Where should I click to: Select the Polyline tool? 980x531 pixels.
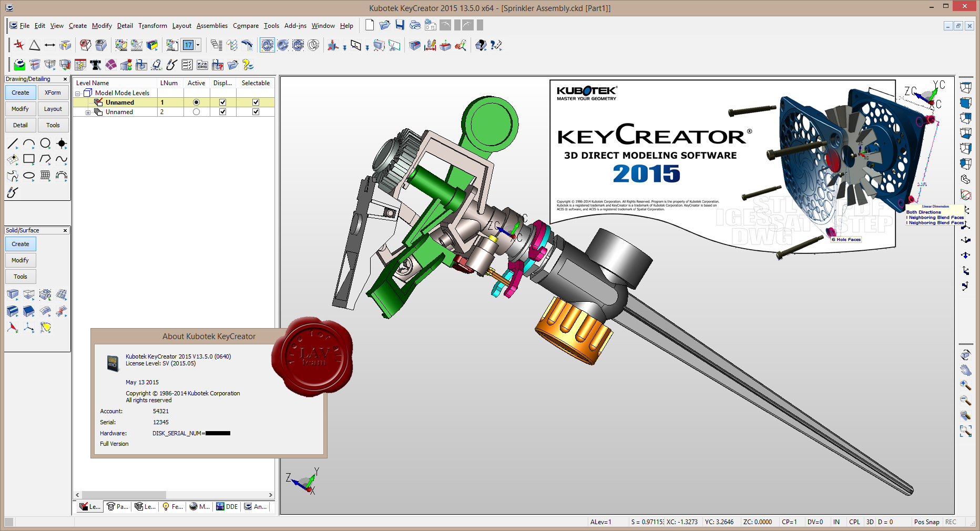(45, 159)
